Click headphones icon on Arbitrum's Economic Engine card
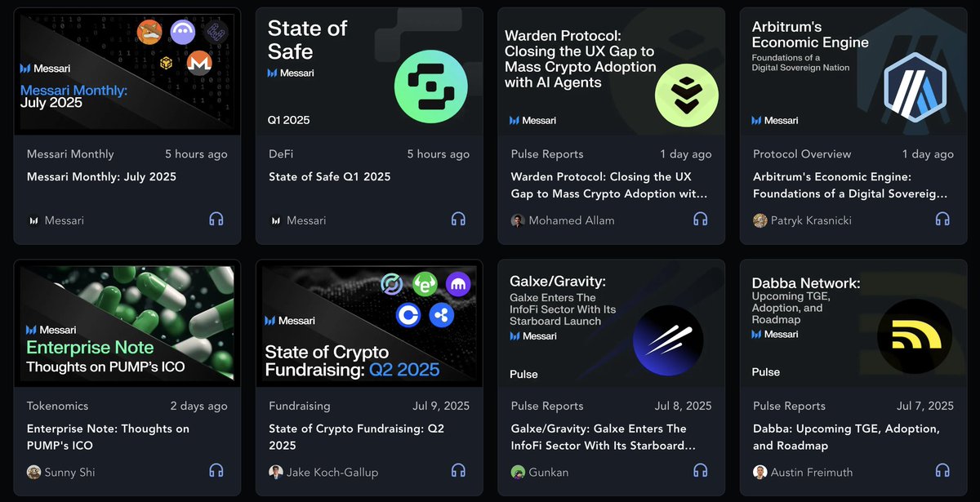 coord(942,220)
